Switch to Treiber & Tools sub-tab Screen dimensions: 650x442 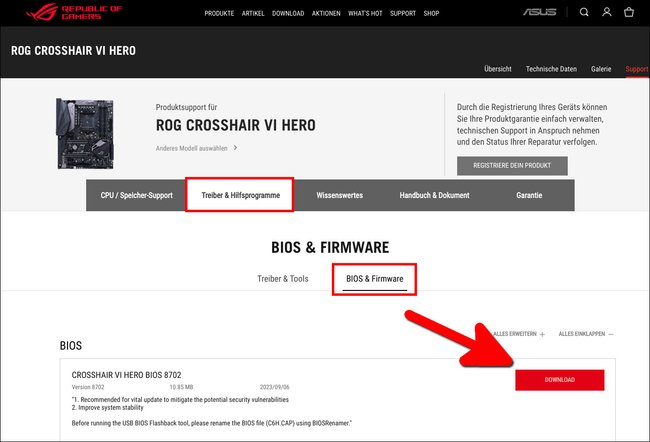tap(283, 279)
